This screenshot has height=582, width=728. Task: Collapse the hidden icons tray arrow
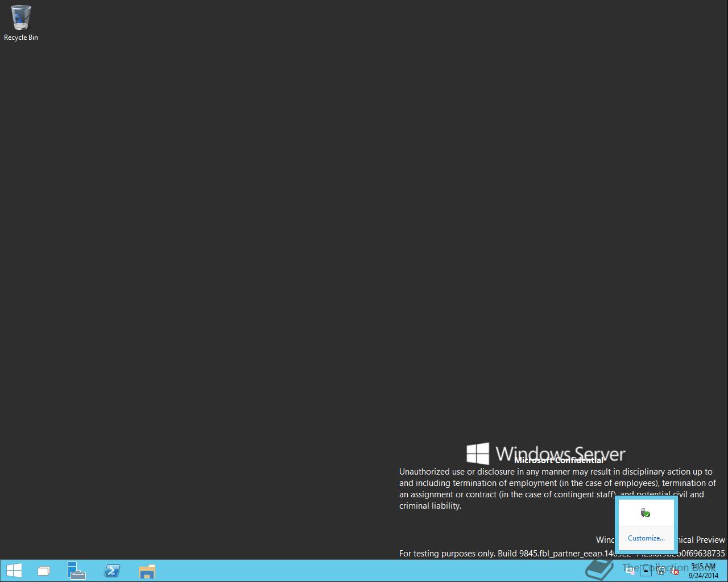(646, 571)
